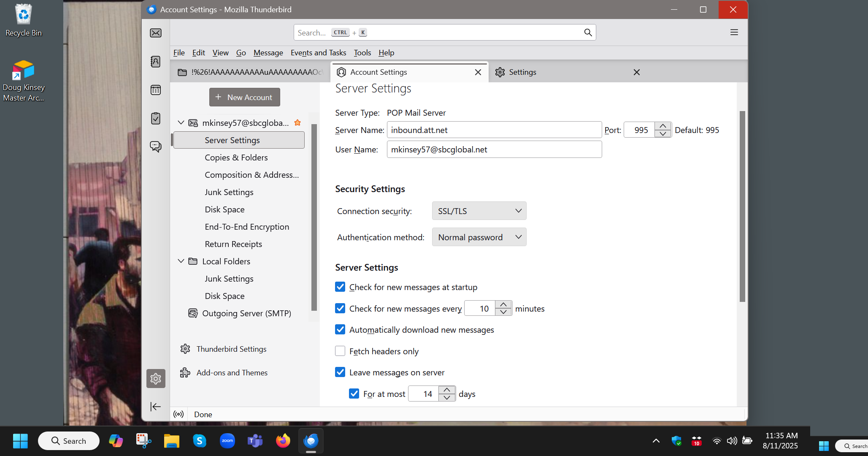Click the online status icon in status bar
Screen dimensions: 868x456
coord(178,414)
